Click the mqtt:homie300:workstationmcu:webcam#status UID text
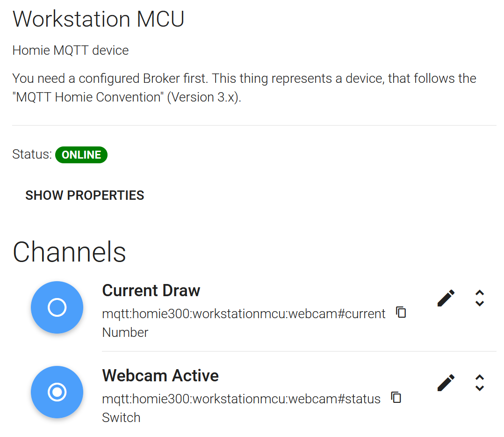The width and height of the screenshot is (504, 437). 241,399
